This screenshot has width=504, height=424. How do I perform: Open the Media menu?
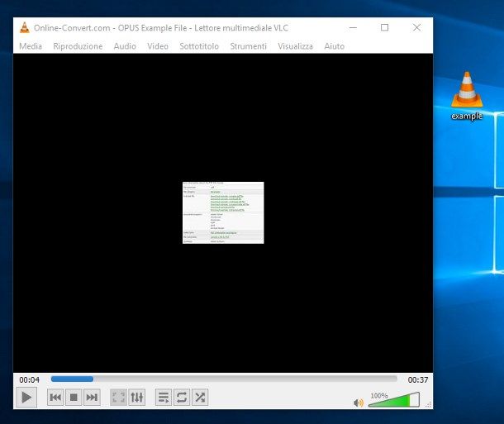point(31,46)
